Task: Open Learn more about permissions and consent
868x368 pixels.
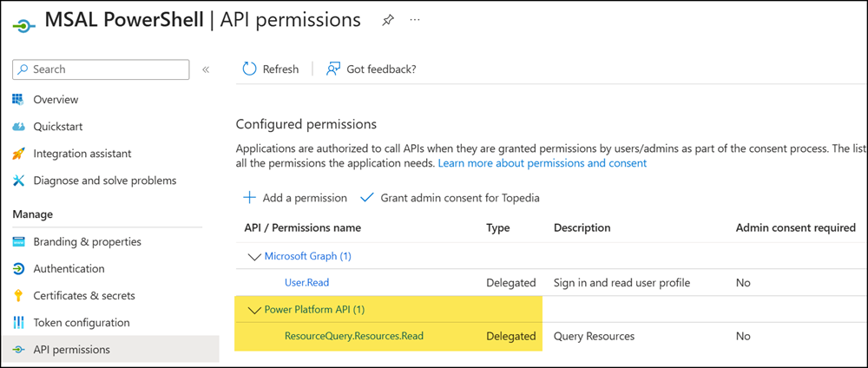Action: tap(542, 163)
